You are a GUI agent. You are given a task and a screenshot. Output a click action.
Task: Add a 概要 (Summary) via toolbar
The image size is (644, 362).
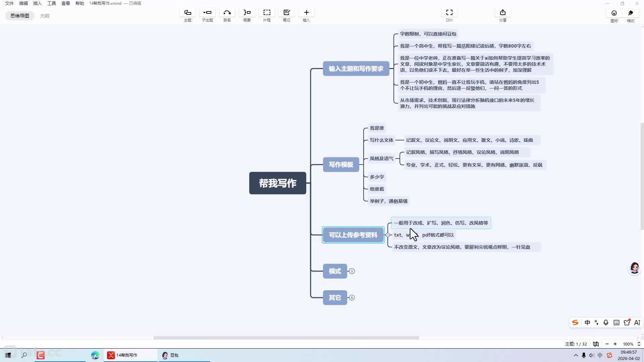247,13
